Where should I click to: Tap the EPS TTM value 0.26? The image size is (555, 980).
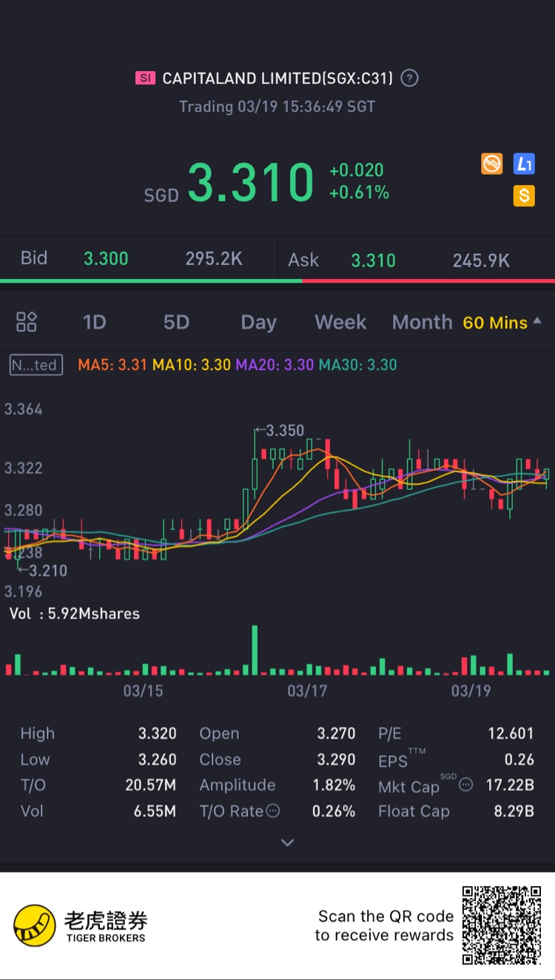coord(519,759)
